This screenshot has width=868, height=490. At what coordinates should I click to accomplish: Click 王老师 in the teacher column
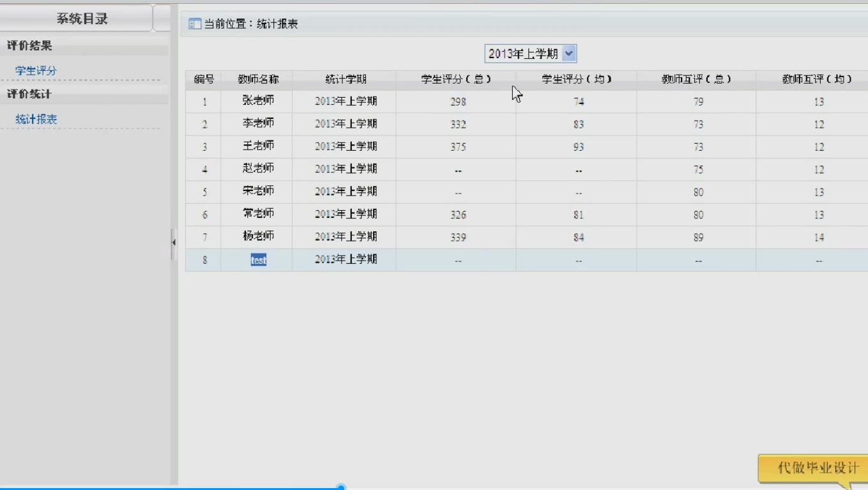(258, 146)
